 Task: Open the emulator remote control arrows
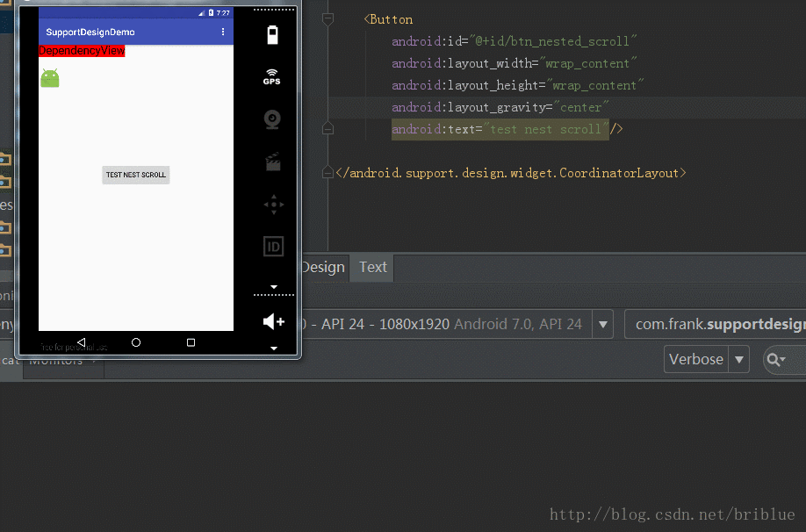[273, 205]
